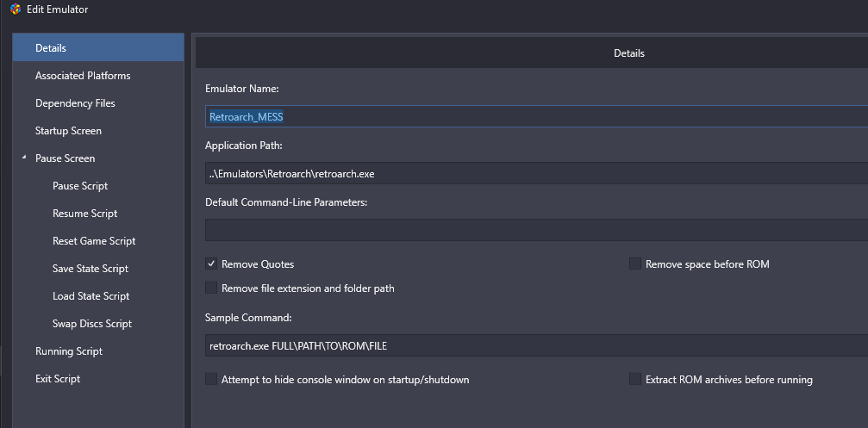
Task: Click the Sample Command text field
Action: point(536,346)
